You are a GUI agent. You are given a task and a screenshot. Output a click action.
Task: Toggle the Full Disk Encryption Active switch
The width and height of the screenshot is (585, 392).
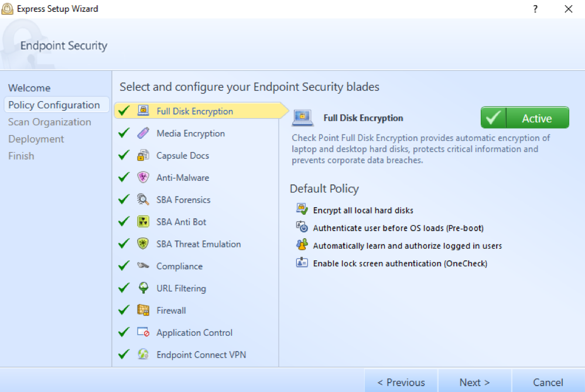pos(525,118)
